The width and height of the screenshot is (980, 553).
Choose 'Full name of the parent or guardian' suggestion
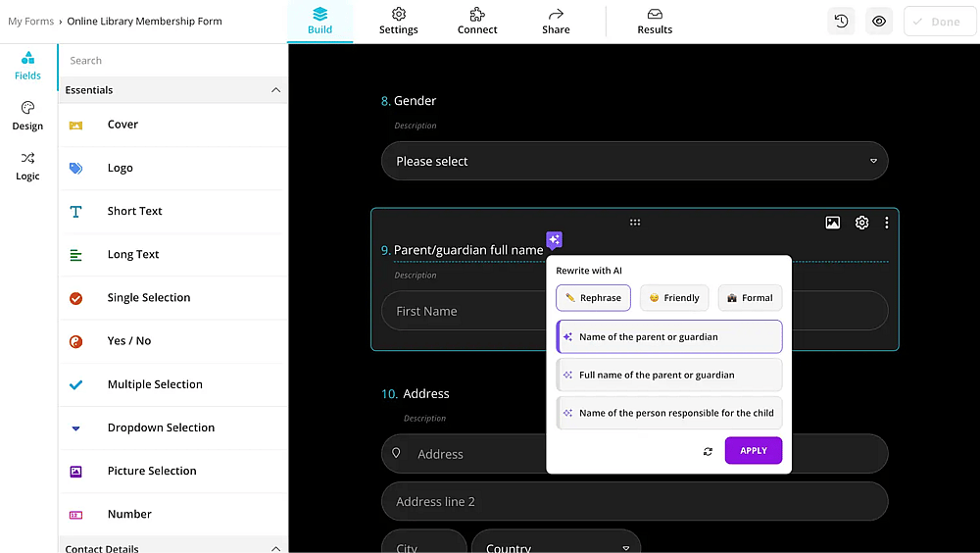tap(668, 375)
